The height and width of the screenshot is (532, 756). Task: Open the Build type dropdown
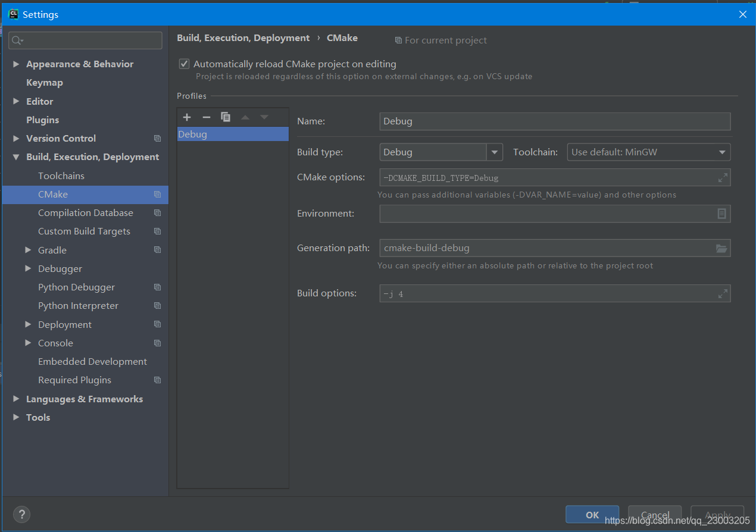point(495,152)
